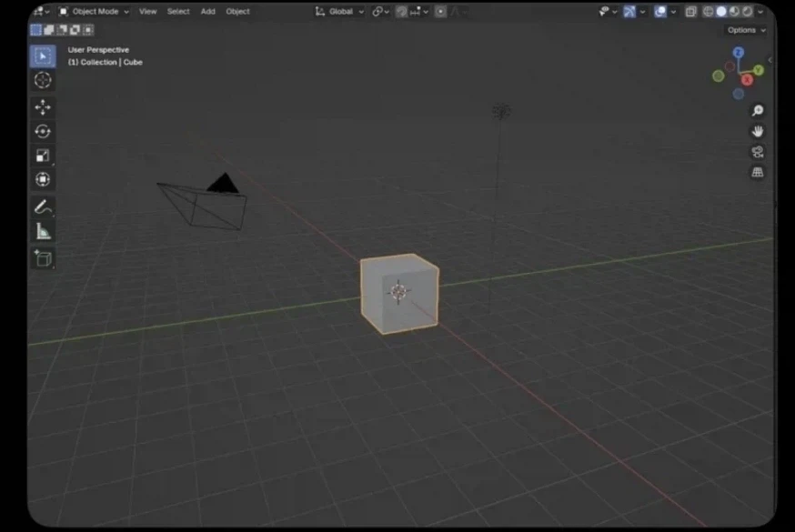Choose the Scale tool
Viewport: 795px width, 532px height.
pos(43,156)
